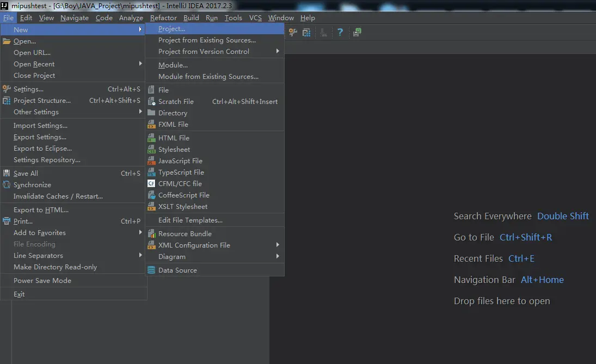Click Save All in the File menu
This screenshot has width=596, height=364.
73,173
